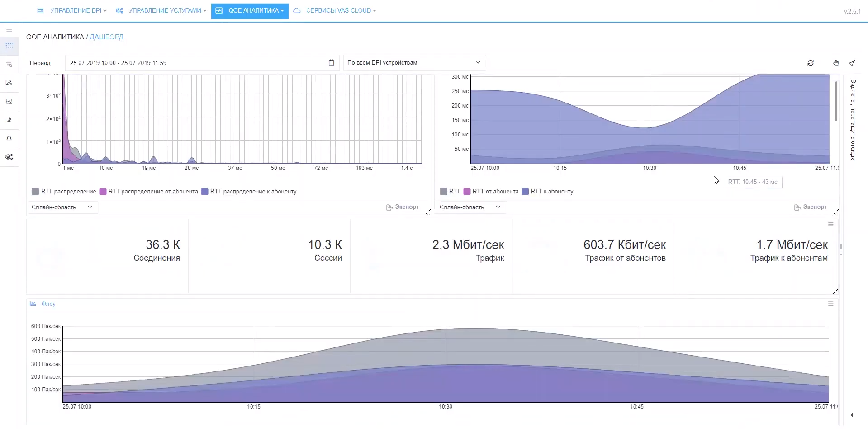Open right chart Сплайн-область type dropdown
The height and width of the screenshot is (432, 868).
(x=470, y=207)
